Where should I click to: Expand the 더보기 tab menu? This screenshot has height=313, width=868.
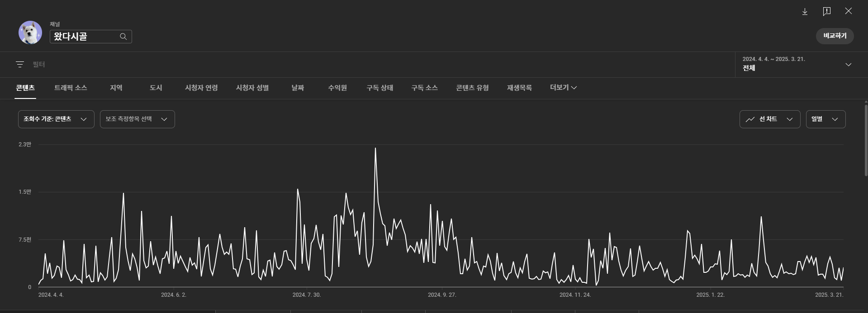tap(563, 88)
